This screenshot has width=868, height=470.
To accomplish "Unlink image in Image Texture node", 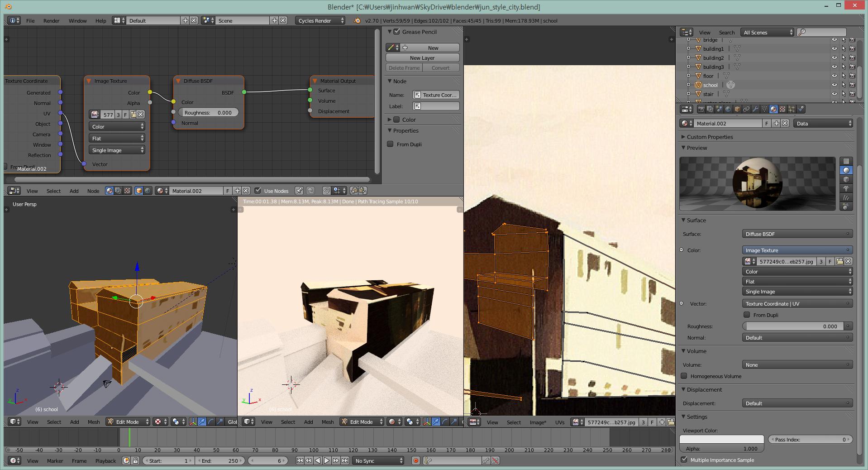I will click(x=141, y=115).
